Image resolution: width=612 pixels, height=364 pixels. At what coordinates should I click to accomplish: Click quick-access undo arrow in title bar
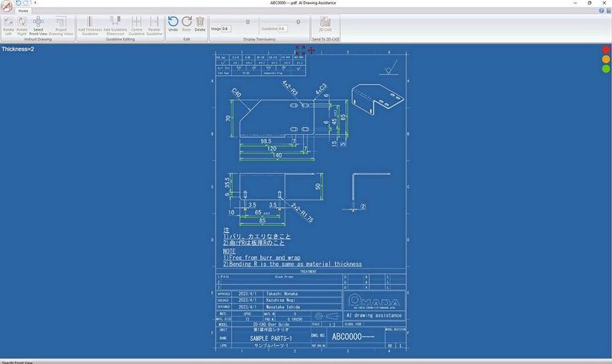pyautogui.click(x=18, y=3)
